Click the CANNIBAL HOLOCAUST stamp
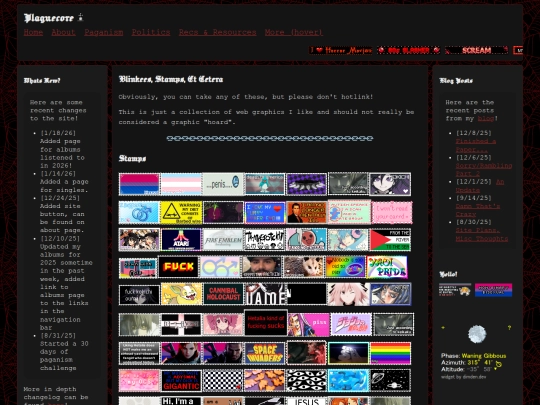 click(223, 294)
